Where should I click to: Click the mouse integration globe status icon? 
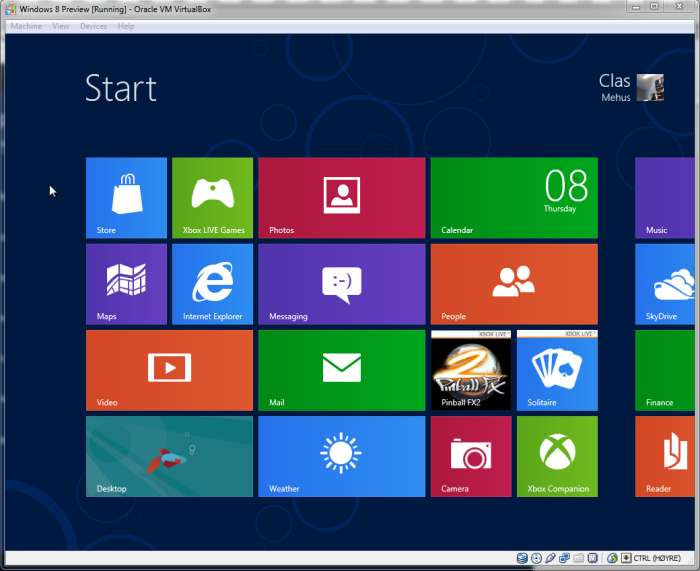tap(612, 558)
